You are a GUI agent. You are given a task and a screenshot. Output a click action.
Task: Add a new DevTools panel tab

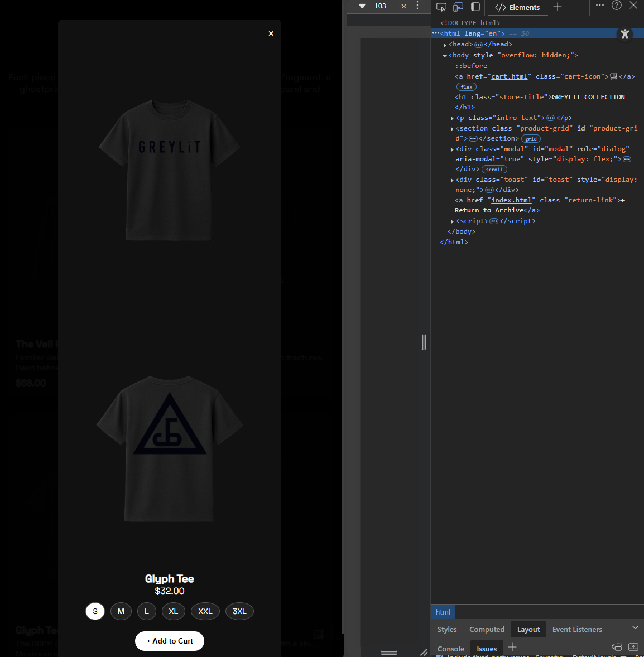(x=558, y=8)
